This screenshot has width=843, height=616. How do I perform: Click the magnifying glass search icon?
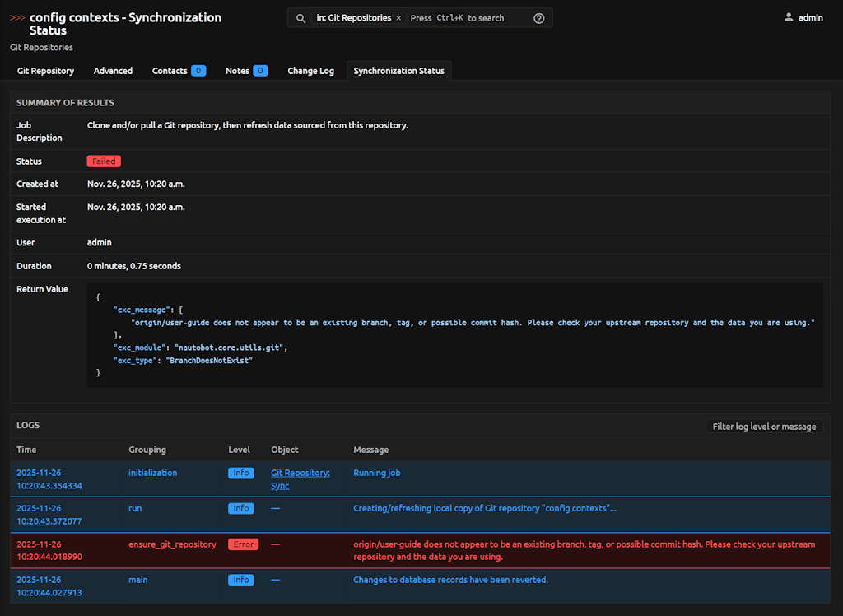coord(301,18)
